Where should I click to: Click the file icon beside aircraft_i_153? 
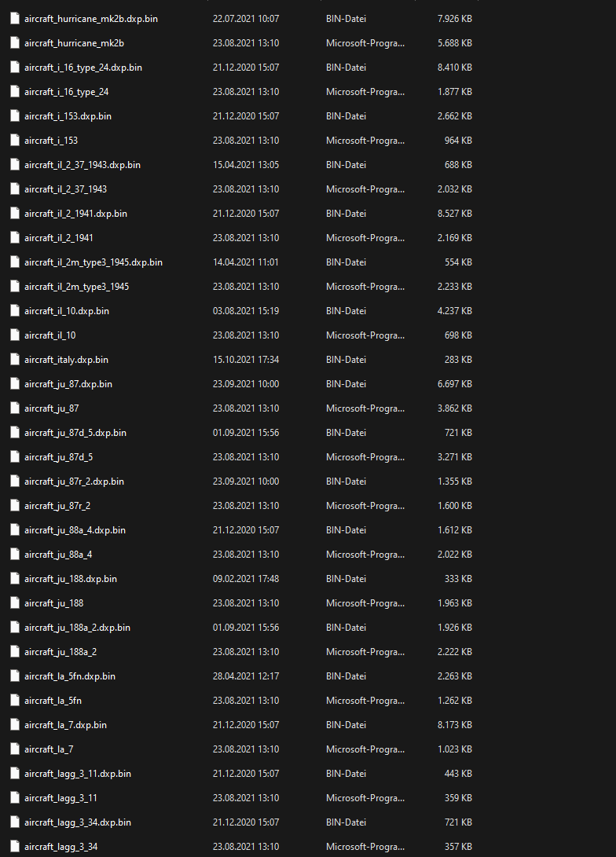pyautogui.click(x=15, y=141)
